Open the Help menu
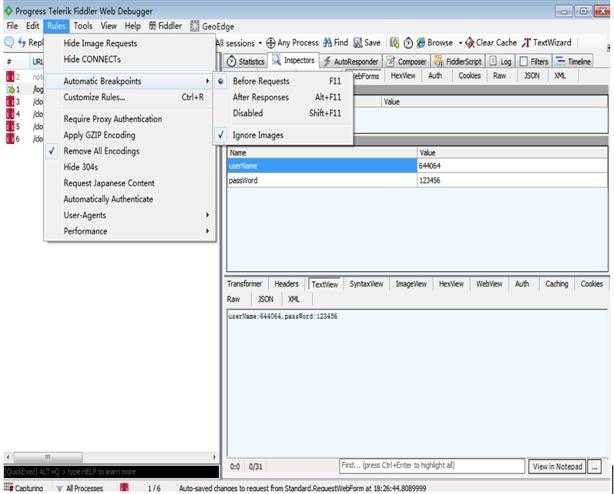The width and height of the screenshot is (614, 494). 133,26
